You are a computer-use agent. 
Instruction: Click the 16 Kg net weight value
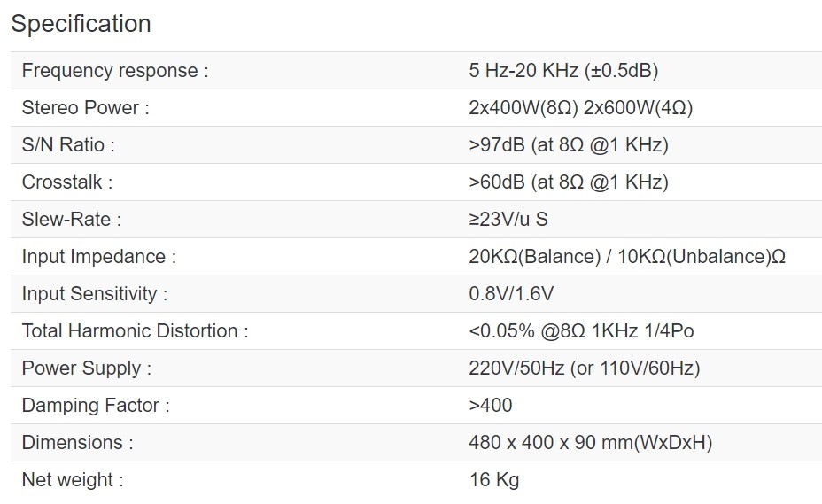(493, 480)
